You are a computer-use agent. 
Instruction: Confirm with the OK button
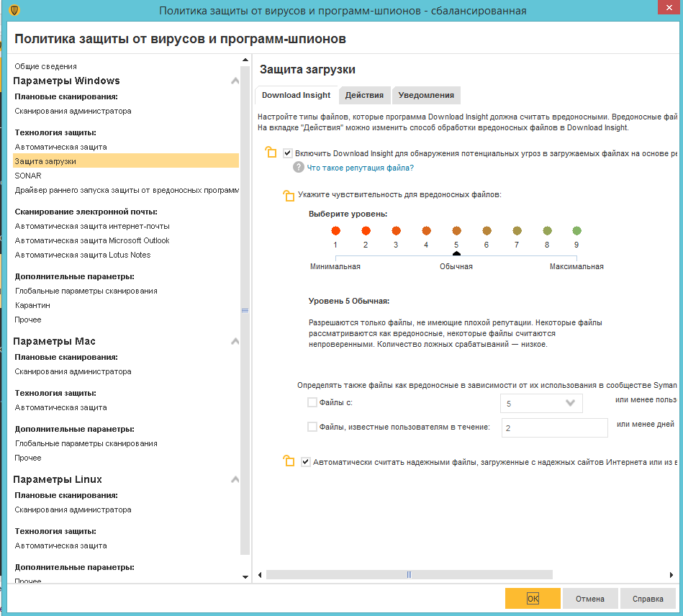point(533,599)
